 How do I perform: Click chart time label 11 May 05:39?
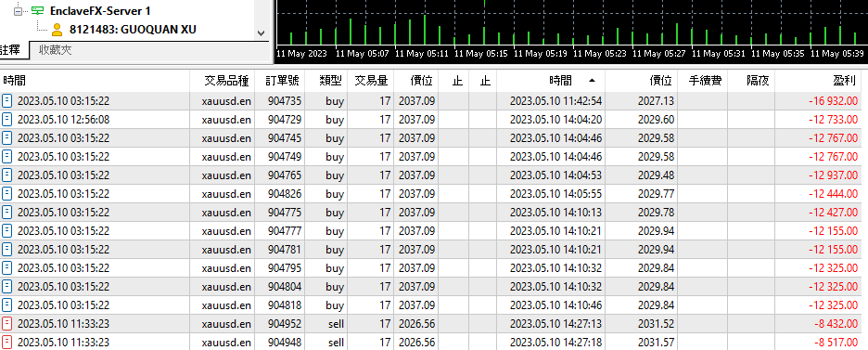point(836,54)
